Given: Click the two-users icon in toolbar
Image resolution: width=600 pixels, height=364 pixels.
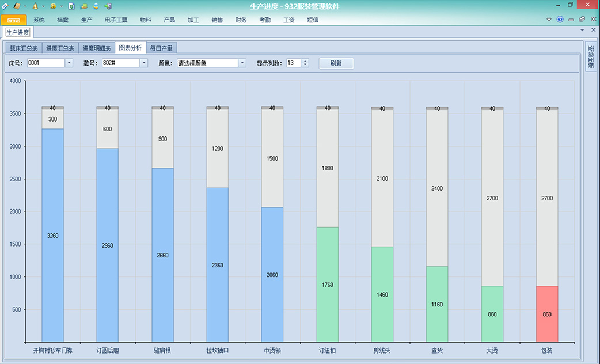Looking at the screenshot, I should (x=84, y=6).
